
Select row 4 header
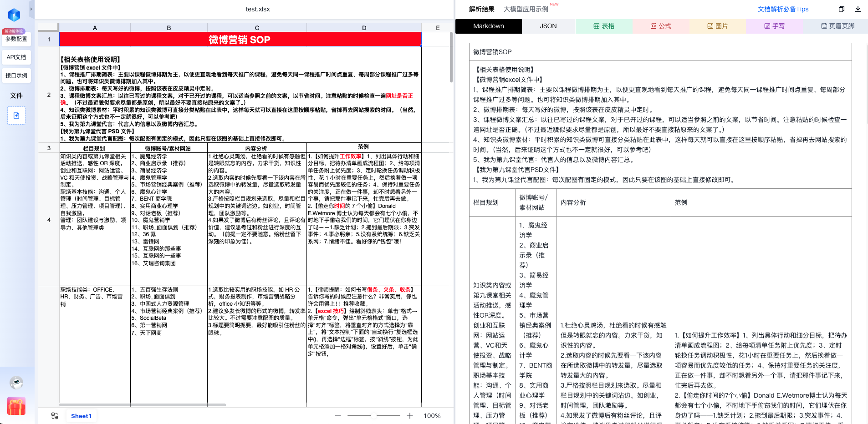(x=49, y=220)
